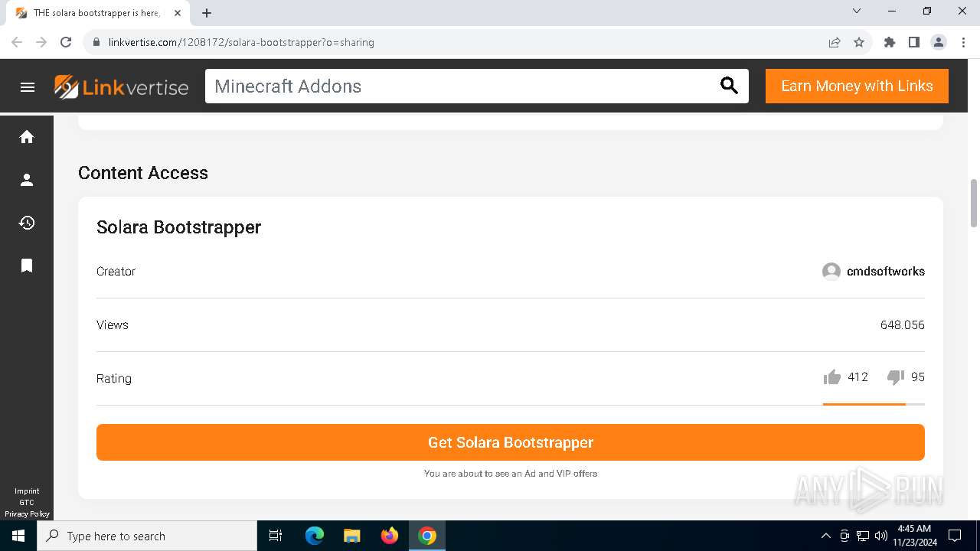Click the thumbs up rating icon
Screen dimensions: 980x551
832,377
